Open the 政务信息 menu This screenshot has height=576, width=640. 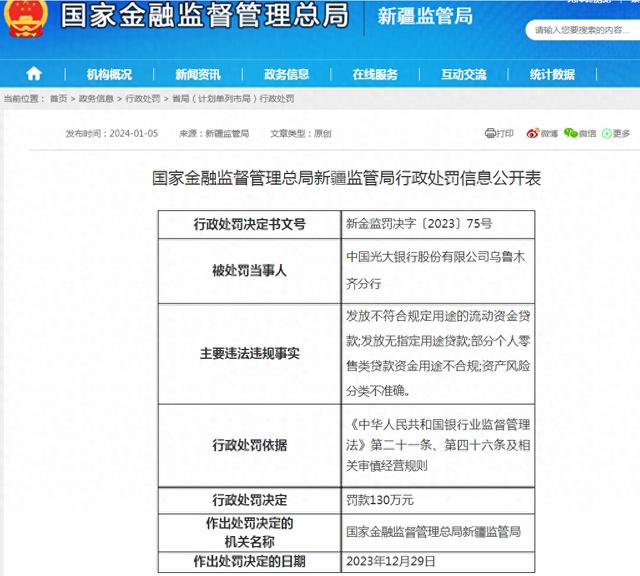[287, 74]
